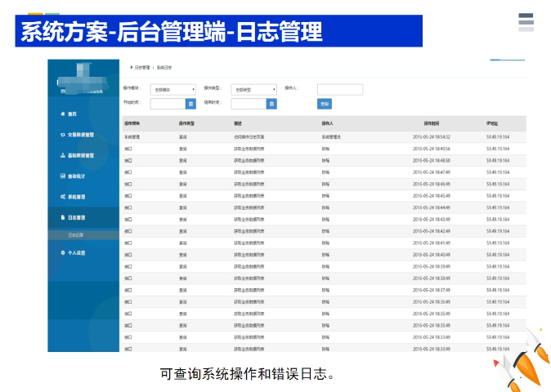The image size is (551, 392).
Task: Click the 日志管理 breadcrumb link
Action: (x=141, y=68)
